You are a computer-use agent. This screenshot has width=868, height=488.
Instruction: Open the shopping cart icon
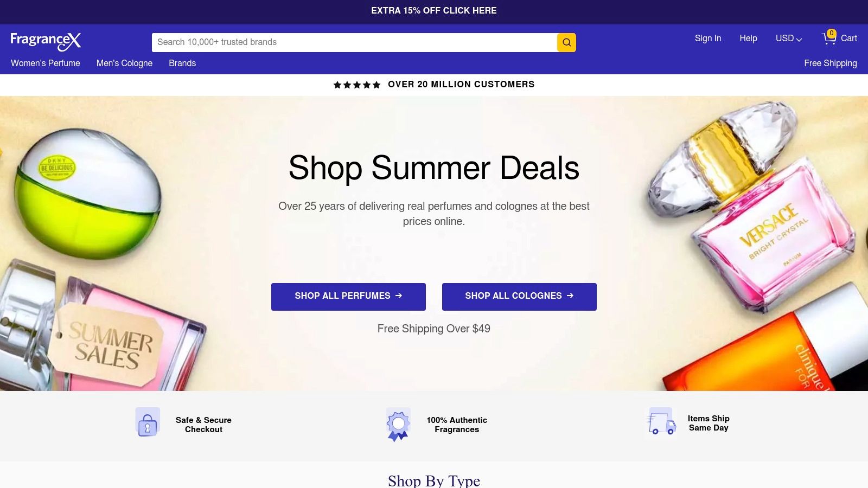coord(829,38)
